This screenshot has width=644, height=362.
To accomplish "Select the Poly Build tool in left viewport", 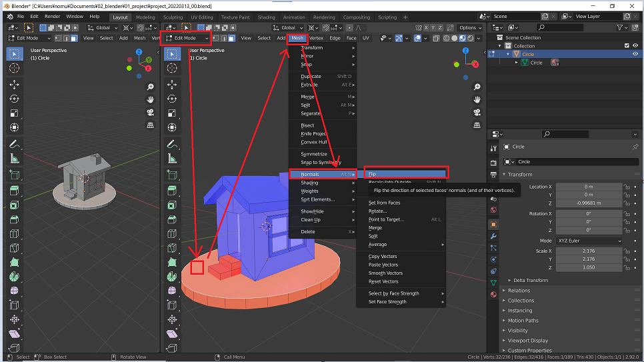I will pyautogui.click(x=15, y=262).
